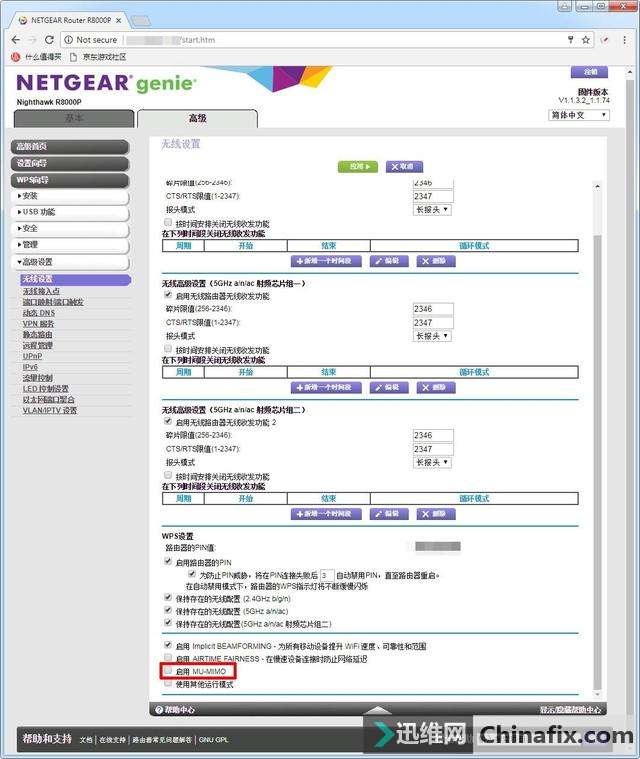Open the language dropdown 简体中文
The height and width of the screenshot is (759, 640).
579,115
